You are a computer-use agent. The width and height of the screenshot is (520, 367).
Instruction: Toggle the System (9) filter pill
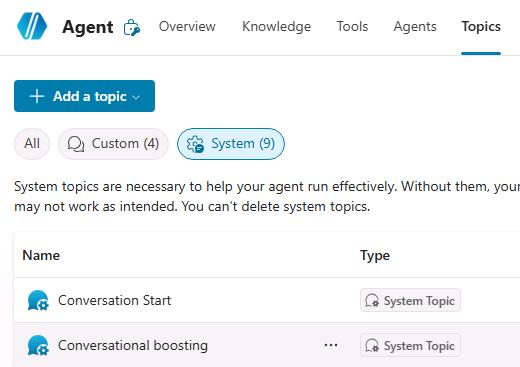point(231,144)
